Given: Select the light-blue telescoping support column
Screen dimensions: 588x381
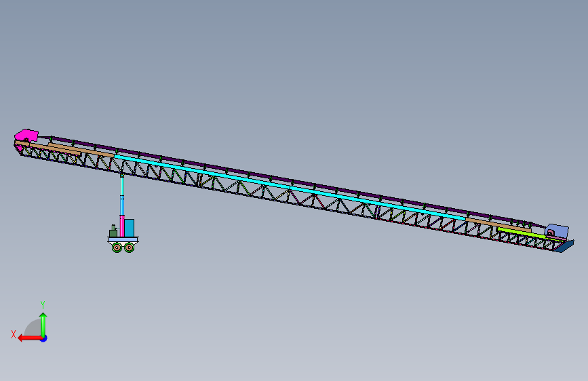Looking at the screenshot, I should [122, 196].
